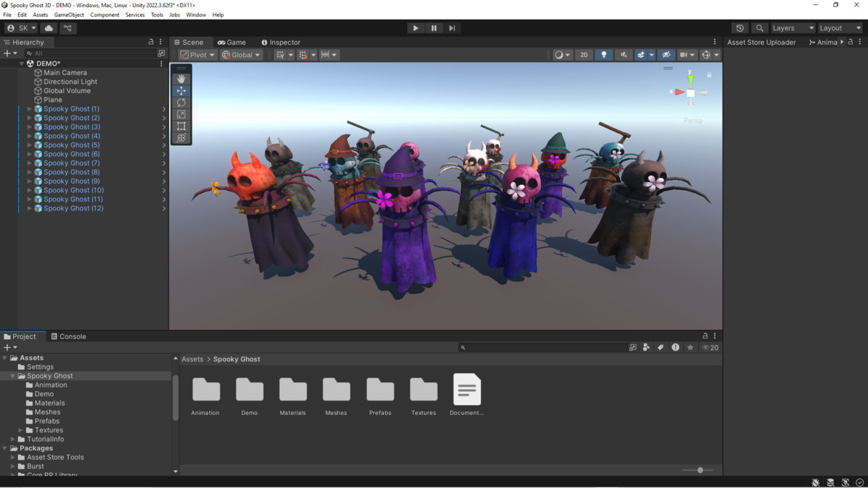Expand the TutorialInfo folder
This screenshot has height=488, width=868.
point(13,440)
